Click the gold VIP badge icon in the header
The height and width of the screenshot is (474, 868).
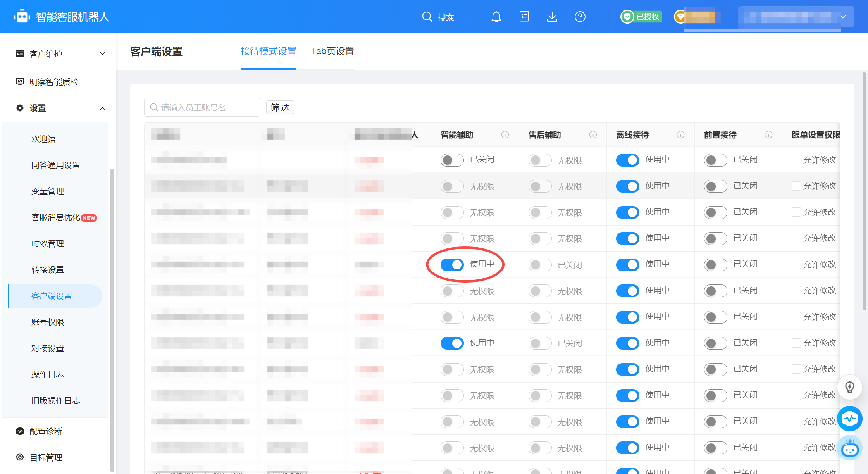pos(680,17)
